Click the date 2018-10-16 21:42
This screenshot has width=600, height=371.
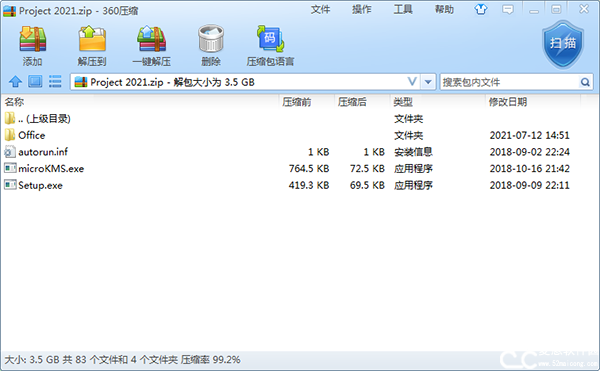coord(530,169)
